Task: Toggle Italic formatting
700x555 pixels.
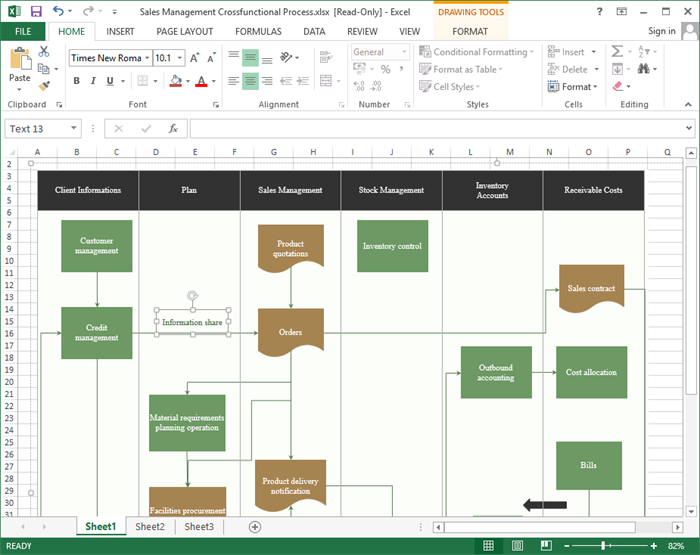Action: [93, 81]
